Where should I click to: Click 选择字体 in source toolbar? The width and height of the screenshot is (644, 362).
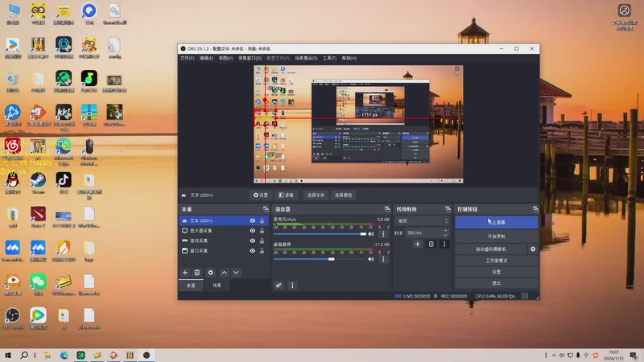click(316, 195)
